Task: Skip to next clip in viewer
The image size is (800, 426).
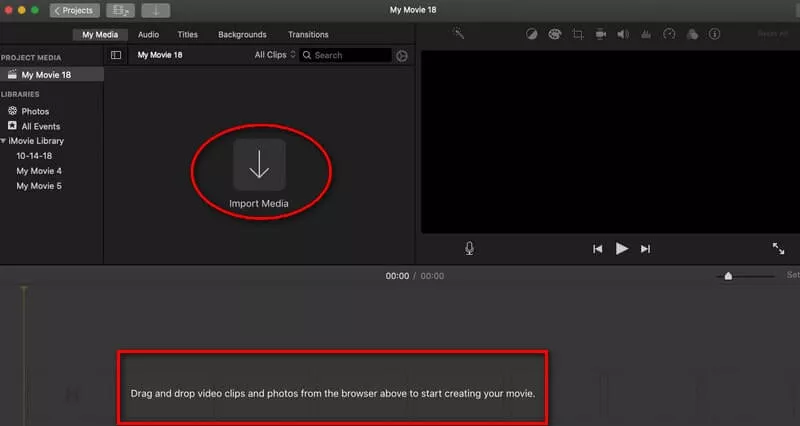Action: (x=645, y=249)
